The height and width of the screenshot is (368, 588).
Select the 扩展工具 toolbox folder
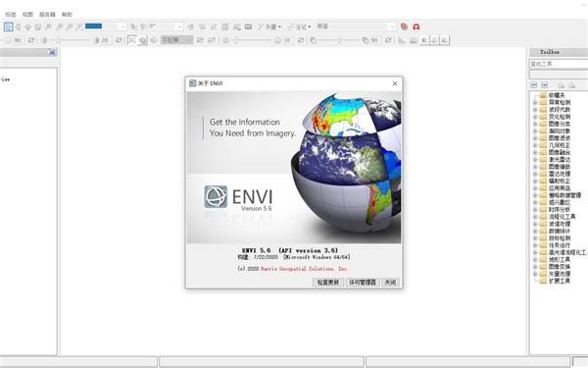tap(560, 281)
